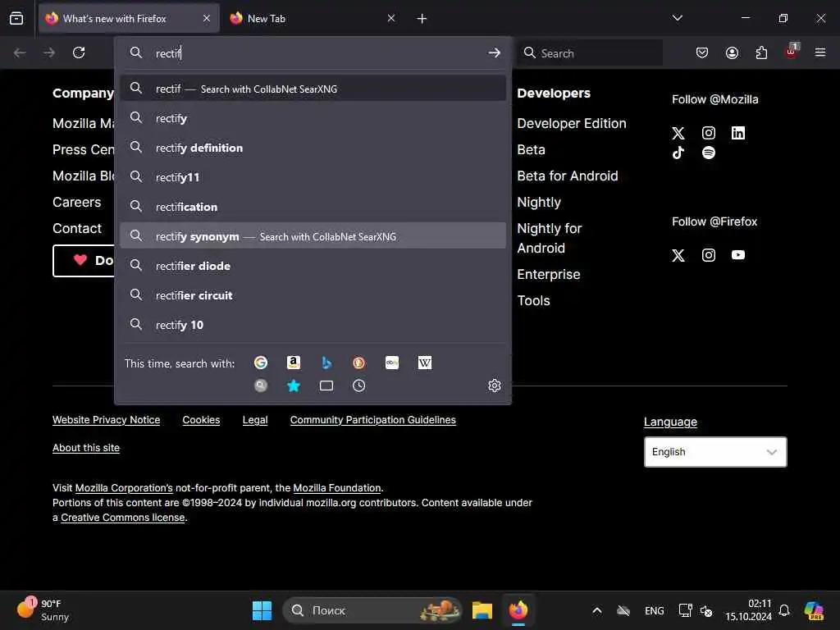Open Mozilla's TikTok page icon
The height and width of the screenshot is (630, 840).
click(x=678, y=153)
